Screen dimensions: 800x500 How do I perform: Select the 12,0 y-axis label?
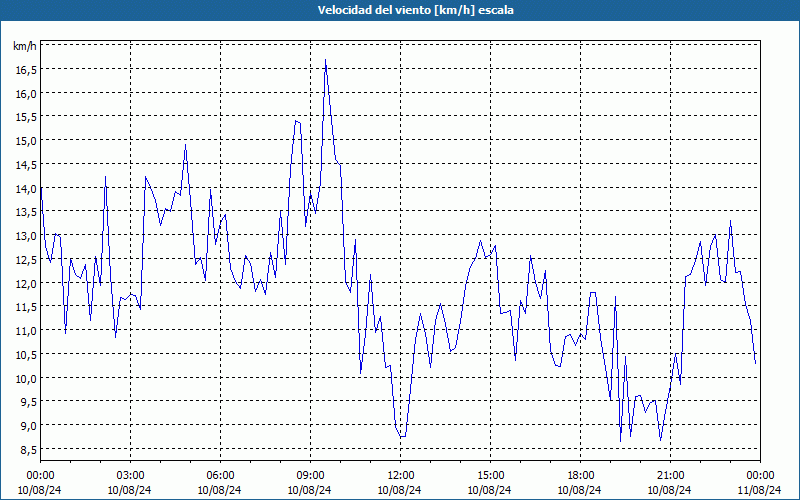click(26, 283)
